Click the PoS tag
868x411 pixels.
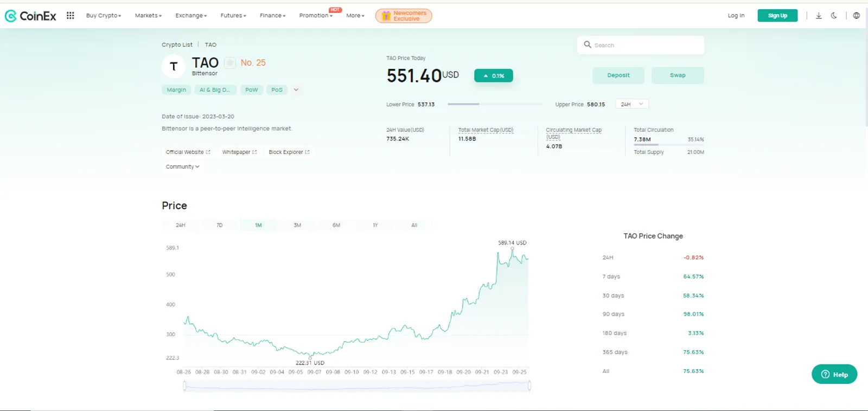click(277, 90)
